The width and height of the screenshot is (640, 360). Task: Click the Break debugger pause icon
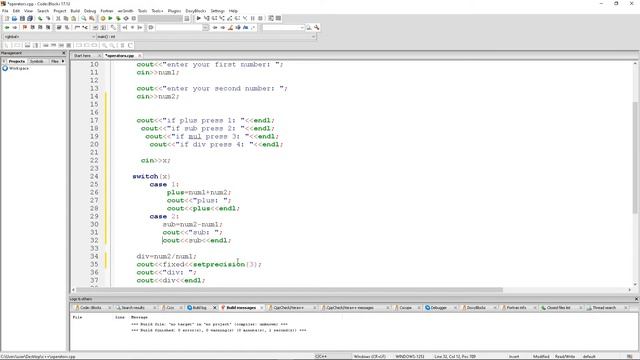[x=253, y=18]
